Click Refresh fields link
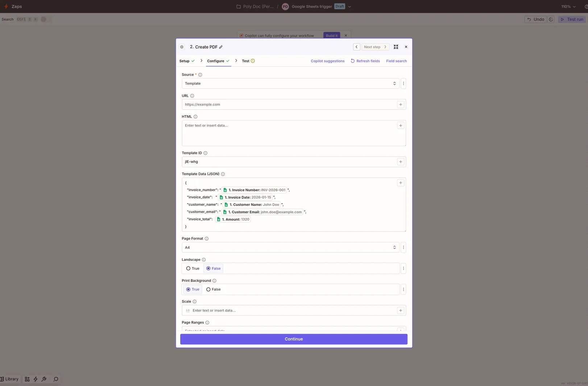 [x=365, y=61]
